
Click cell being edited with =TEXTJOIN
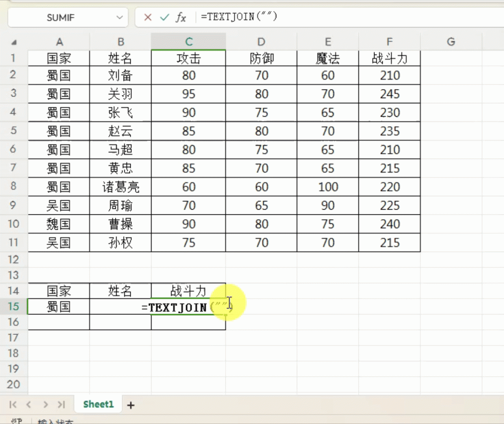click(189, 307)
